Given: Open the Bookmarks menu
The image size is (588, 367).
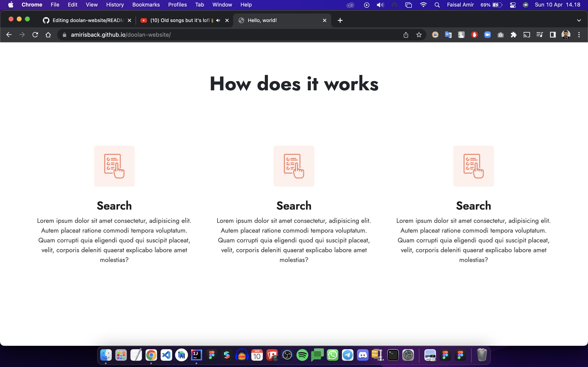Looking at the screenshot, I should click(x=146, y=5).
